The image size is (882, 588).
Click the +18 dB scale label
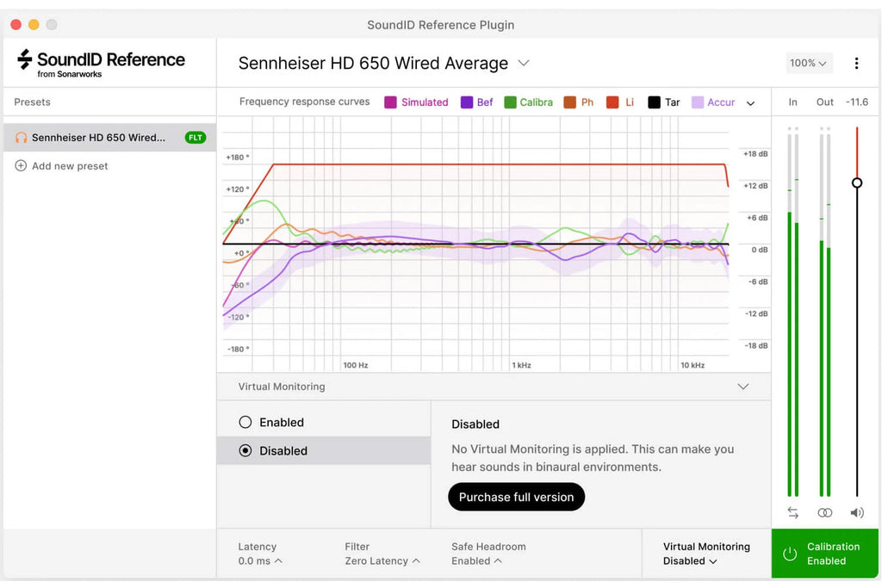coord(755,154)
